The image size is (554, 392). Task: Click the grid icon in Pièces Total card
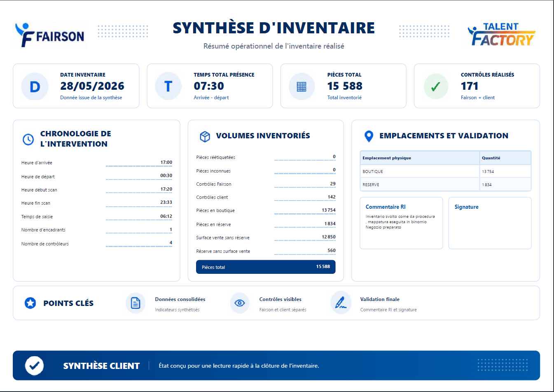pyautogui.click(x=302, y=86)
